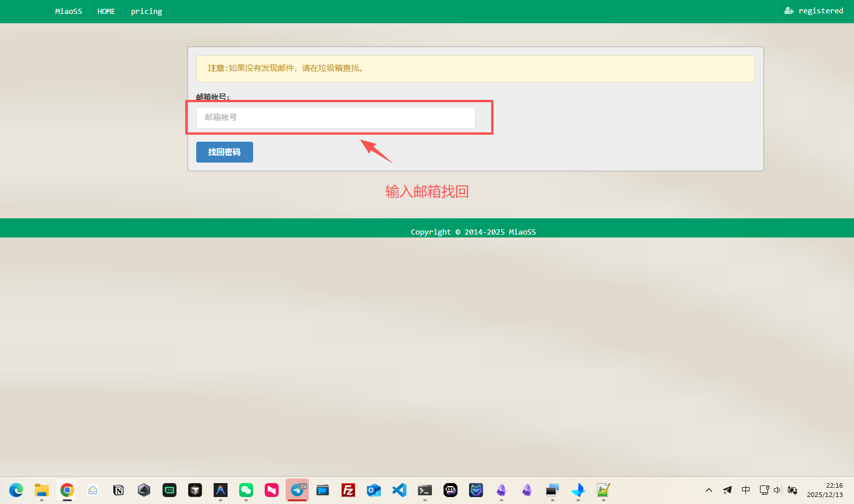Screen dimensions: 854x504
Task: Open File Explorer from the taskbar
Action: (42, 490)
